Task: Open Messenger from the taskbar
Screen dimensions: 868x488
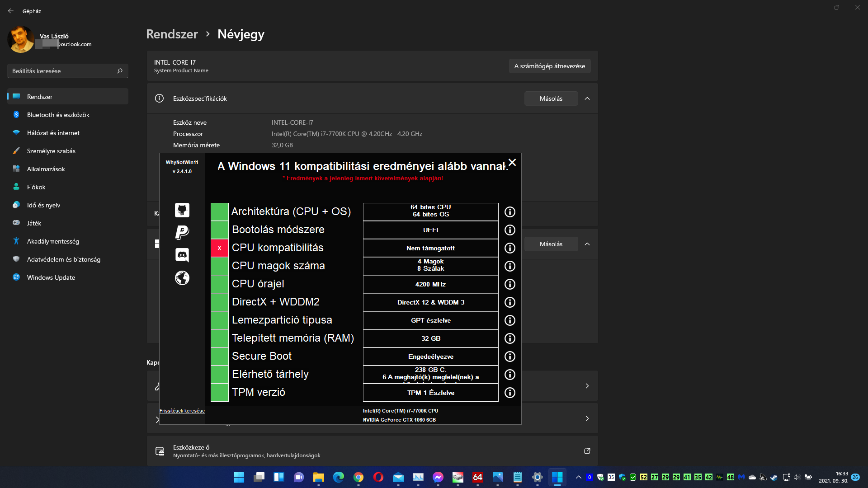Action: pyautogui.click(x=438, y=477)
